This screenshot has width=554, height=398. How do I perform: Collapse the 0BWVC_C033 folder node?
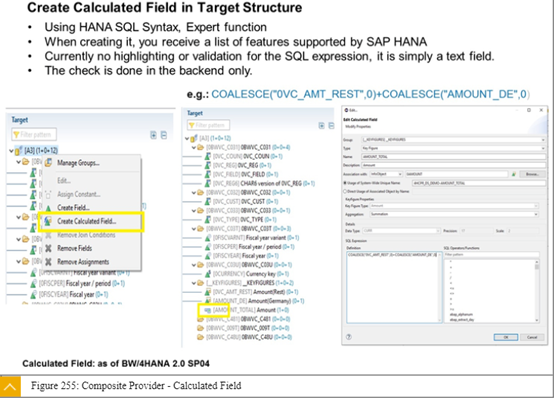(194, 211)
